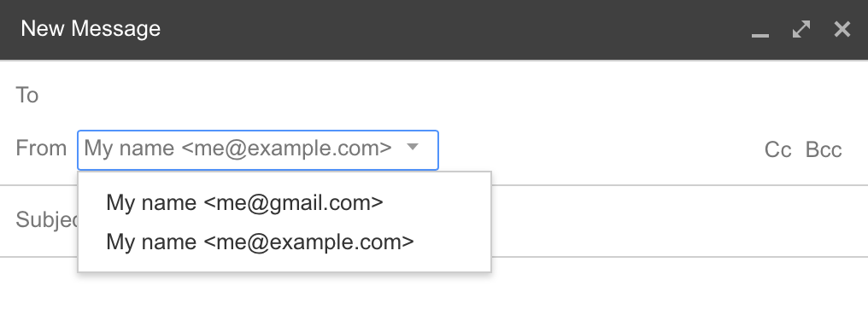The width and height of the screenshot is (868, 309).
Task: Click the "To" label
Action: pos(26,95)
